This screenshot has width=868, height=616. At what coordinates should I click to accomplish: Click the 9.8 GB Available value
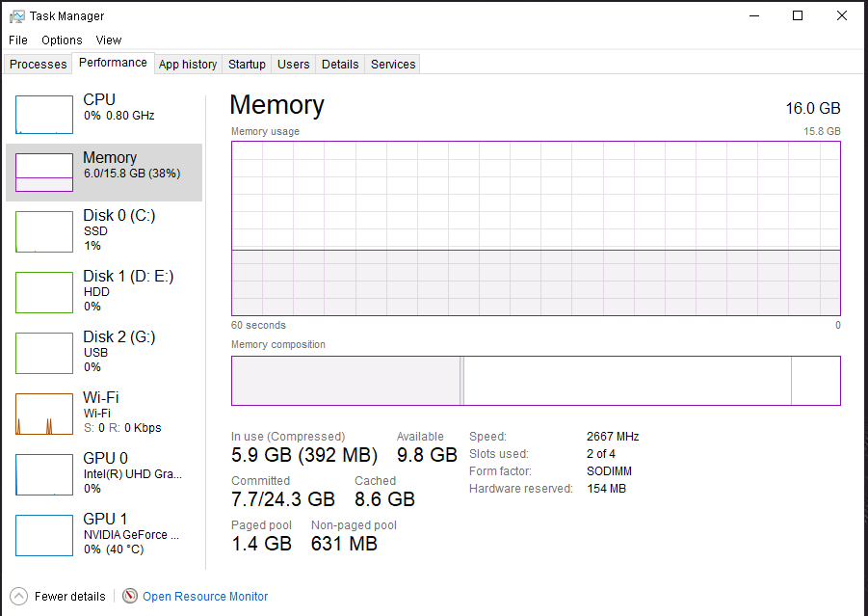[427, 455]
